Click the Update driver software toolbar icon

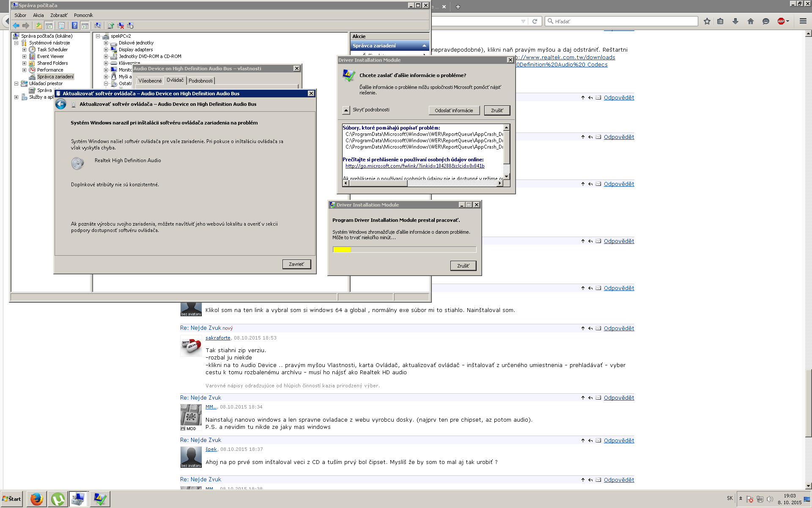coord(111,25)
